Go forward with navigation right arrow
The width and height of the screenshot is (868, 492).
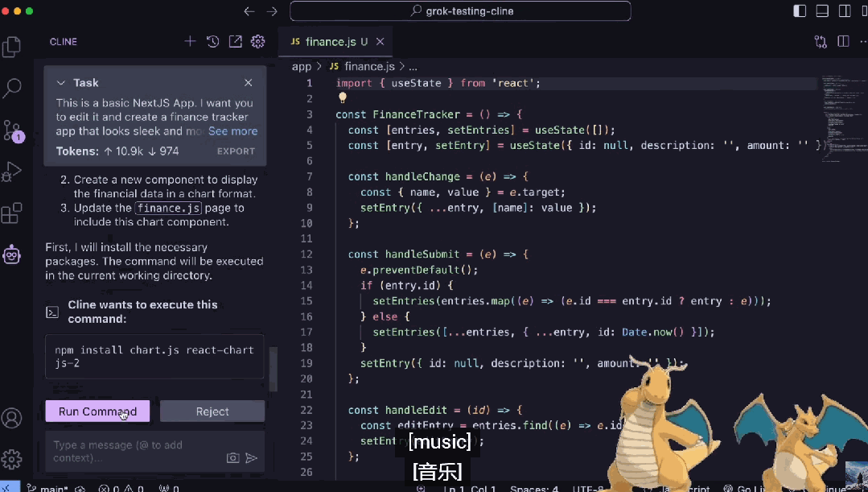[x=272, y=11]
